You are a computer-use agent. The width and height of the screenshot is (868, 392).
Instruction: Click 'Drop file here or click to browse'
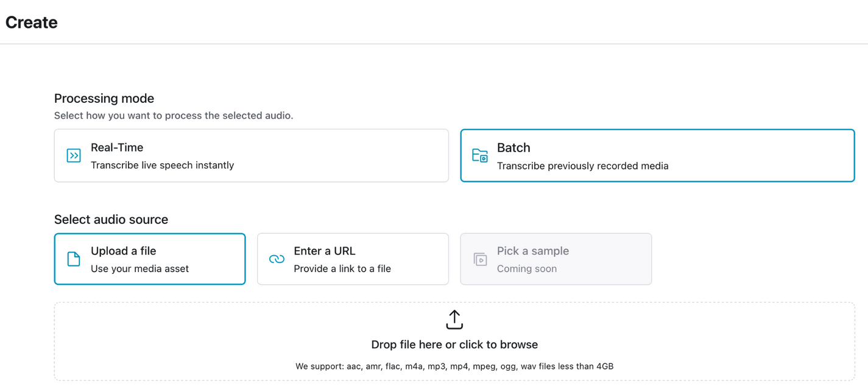click(454, 345)
